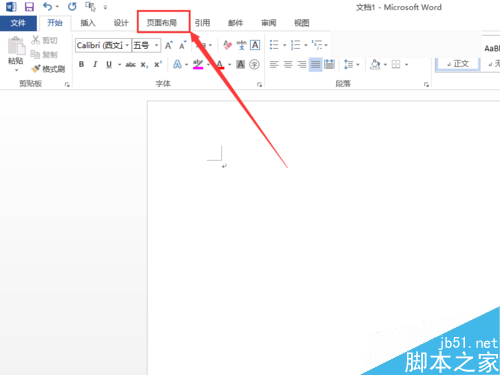
Task: Apply red font color A button
Action: pos(220,64)
